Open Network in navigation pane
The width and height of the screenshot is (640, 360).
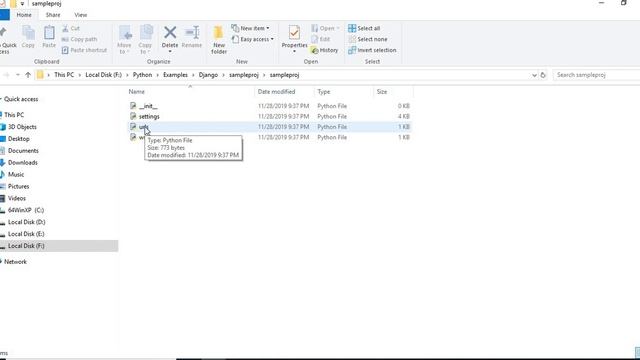click(15, 262)
